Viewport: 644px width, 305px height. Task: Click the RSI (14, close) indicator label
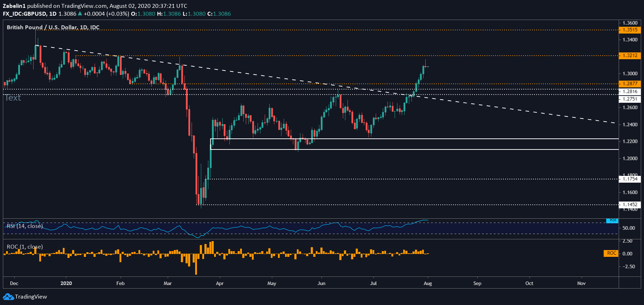[x=25, y=226]
